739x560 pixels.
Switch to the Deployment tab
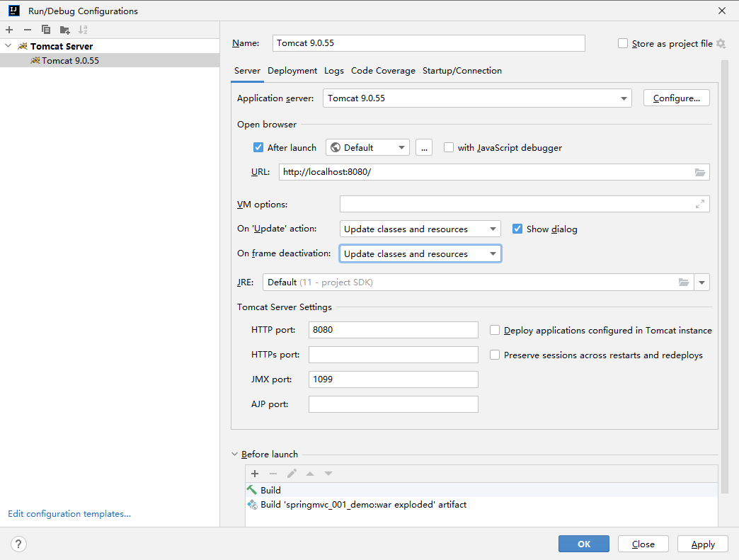click(292, 71)
